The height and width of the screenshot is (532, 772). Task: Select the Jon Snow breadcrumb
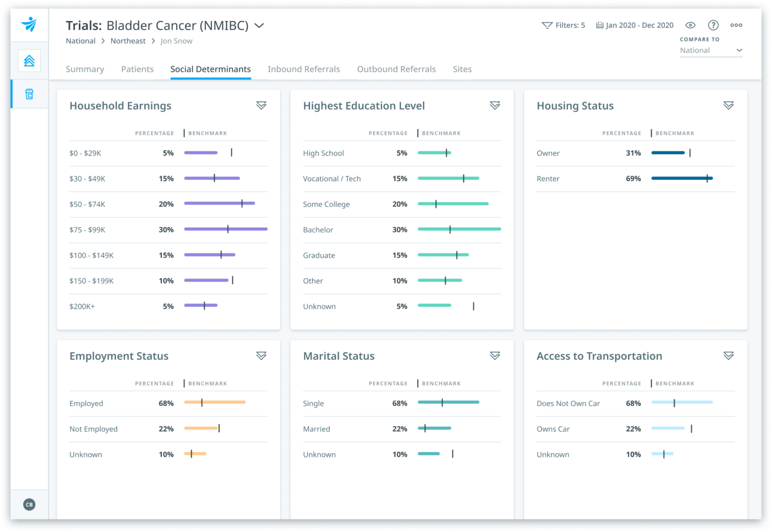176,41
